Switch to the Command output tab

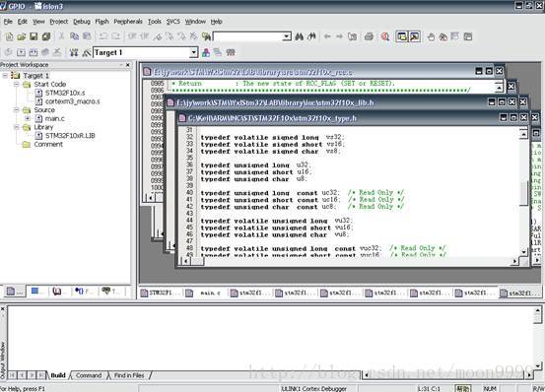point(89,375)
